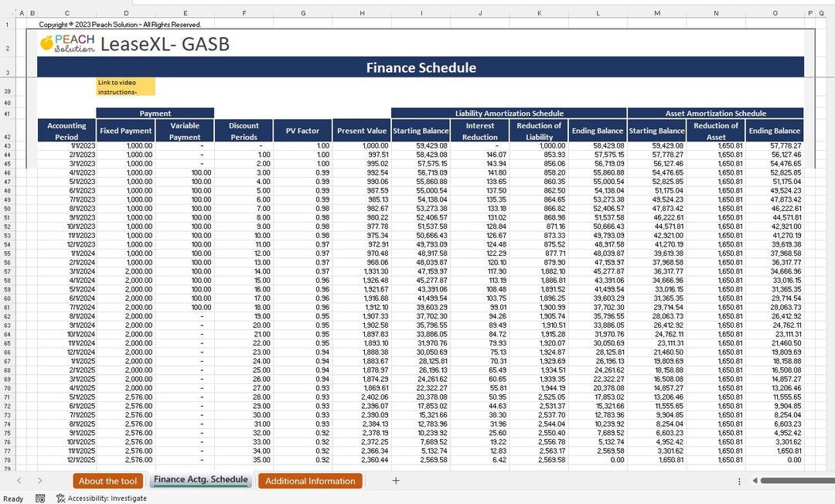Activate the Finance Actg. Schedule tab
The image size is (835, 504).
200,481
